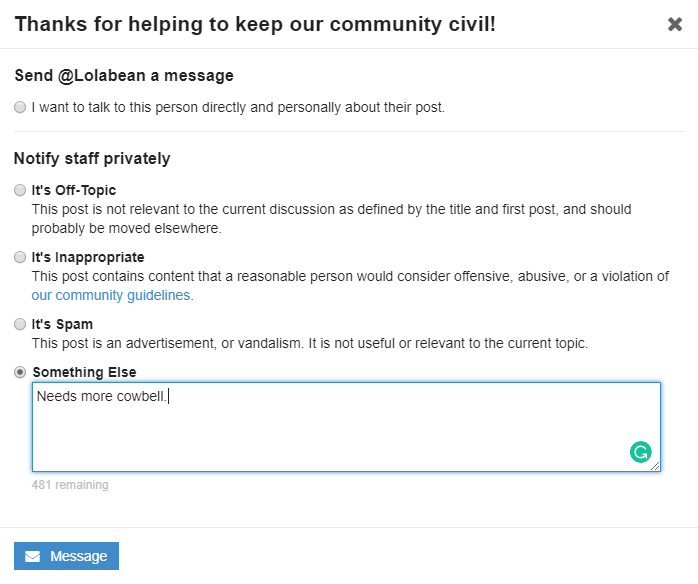
Task: Close the flag dialog with the X
Action: click(x=675, y=24)
